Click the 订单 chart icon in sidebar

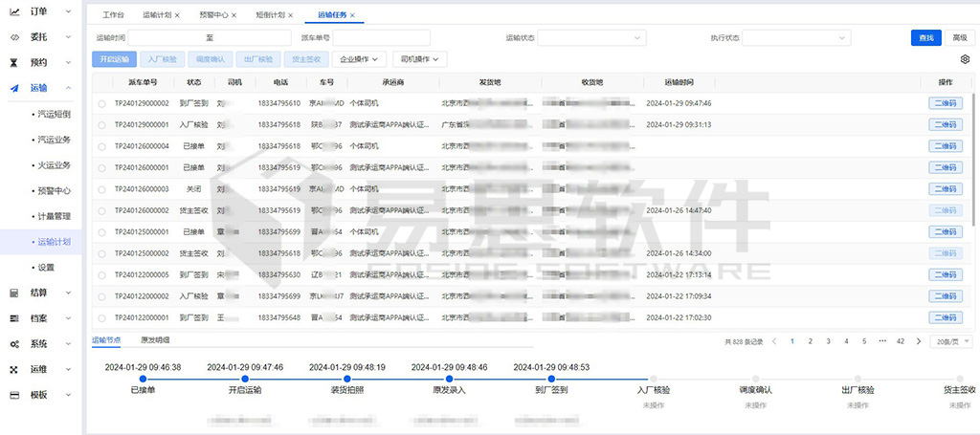pos(14,12)
